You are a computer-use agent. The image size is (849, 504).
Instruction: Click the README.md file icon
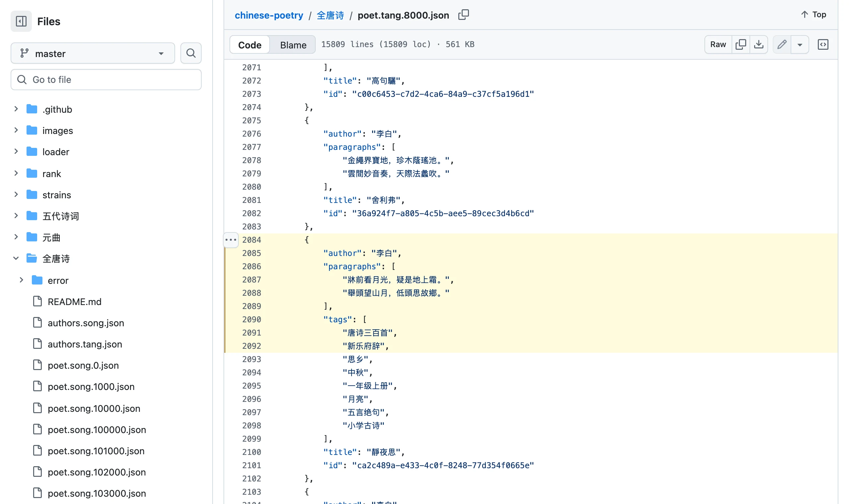(x=37, y=301)
